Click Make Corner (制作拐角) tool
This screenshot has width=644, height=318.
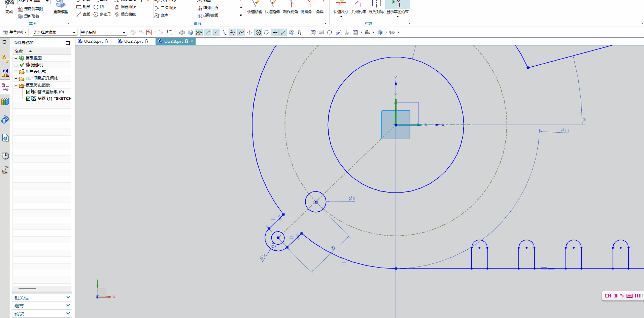point(290,7)
